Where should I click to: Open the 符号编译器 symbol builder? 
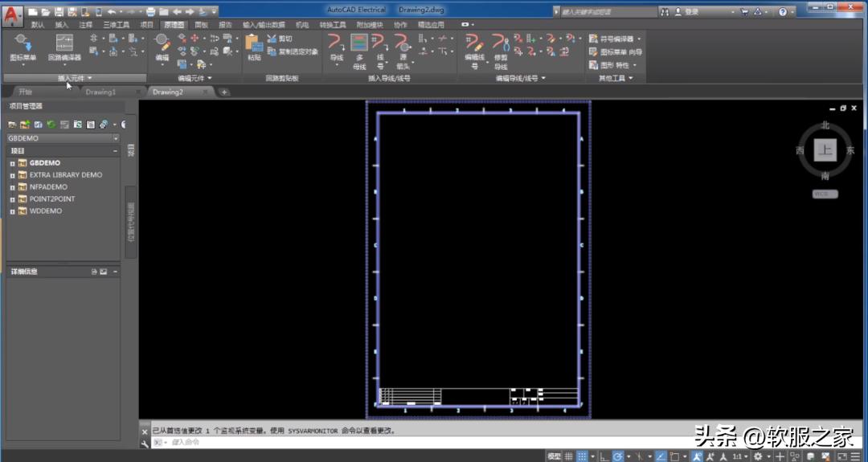click(616, 39)
